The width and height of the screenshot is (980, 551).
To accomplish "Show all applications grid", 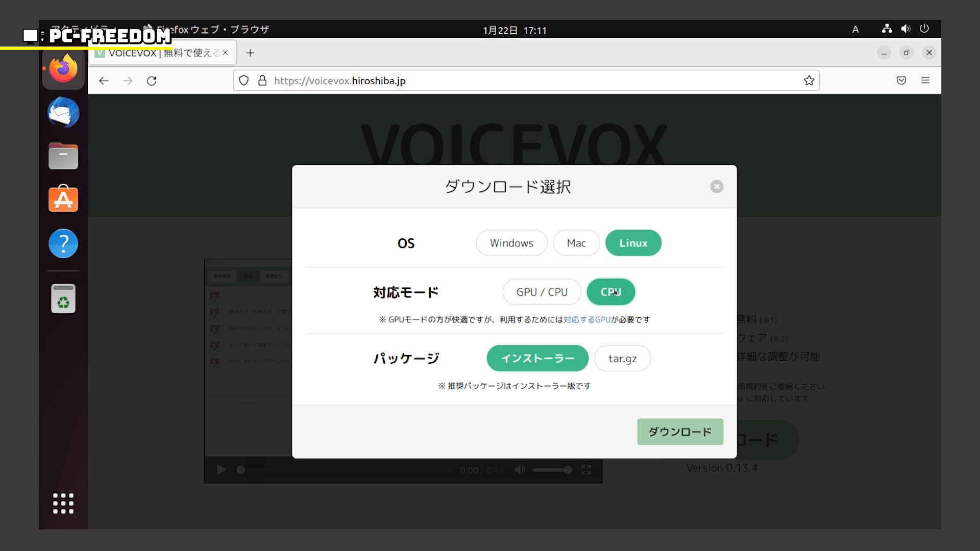I will tap(63, 504).
